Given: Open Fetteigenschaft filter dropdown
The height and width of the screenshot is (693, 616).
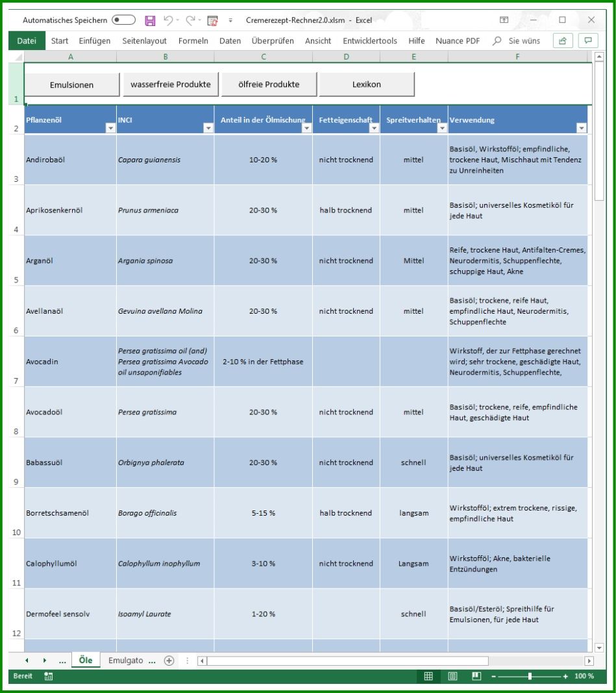Looking at the screenshot, I should pyautogui.click(x=374, y=128).
